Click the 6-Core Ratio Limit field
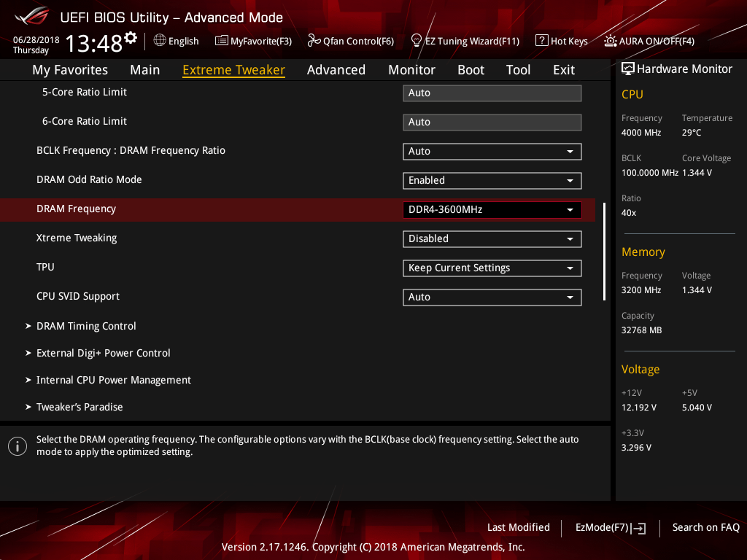This screenshot has height=560, width=747. (x=492, y=122)
